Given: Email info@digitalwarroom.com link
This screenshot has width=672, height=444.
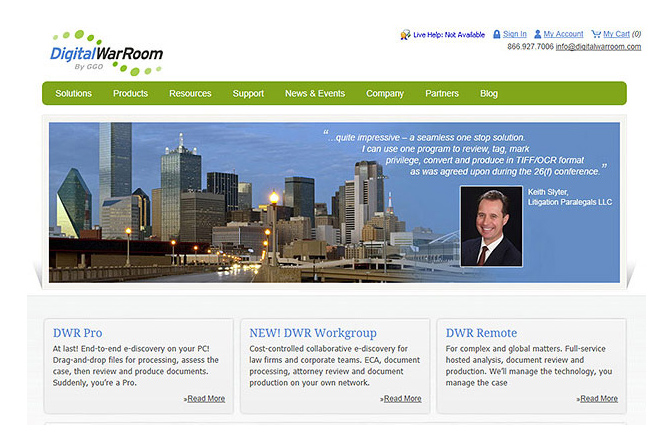Looking at the screenshot, I should click(x=598, y=47).
